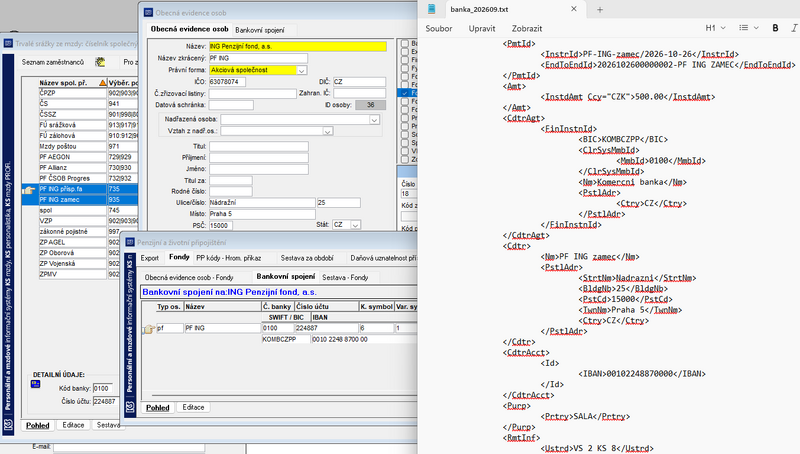
Task: Close the banka_202609.txt tab
Action: pos(574,9)
